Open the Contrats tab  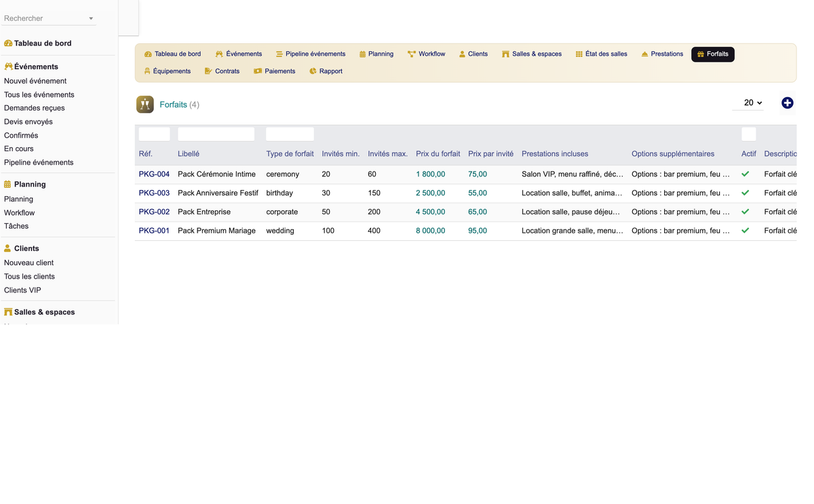(x=222, y=71)
